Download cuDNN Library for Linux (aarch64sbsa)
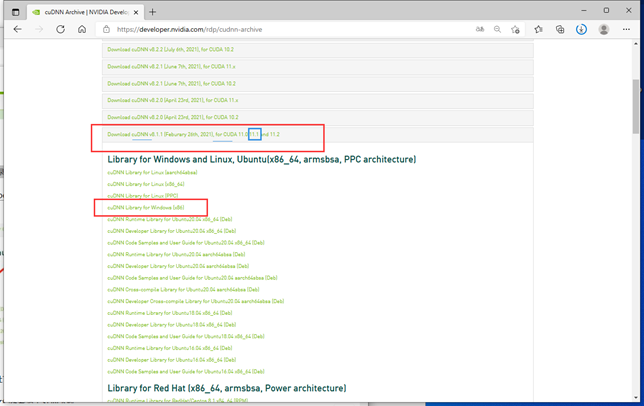This screenshot has width=644, height=406. (x=152, y=172)
